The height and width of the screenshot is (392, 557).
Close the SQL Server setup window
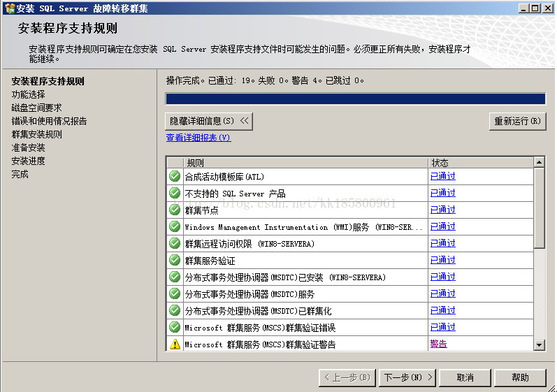tap(548, 8)
